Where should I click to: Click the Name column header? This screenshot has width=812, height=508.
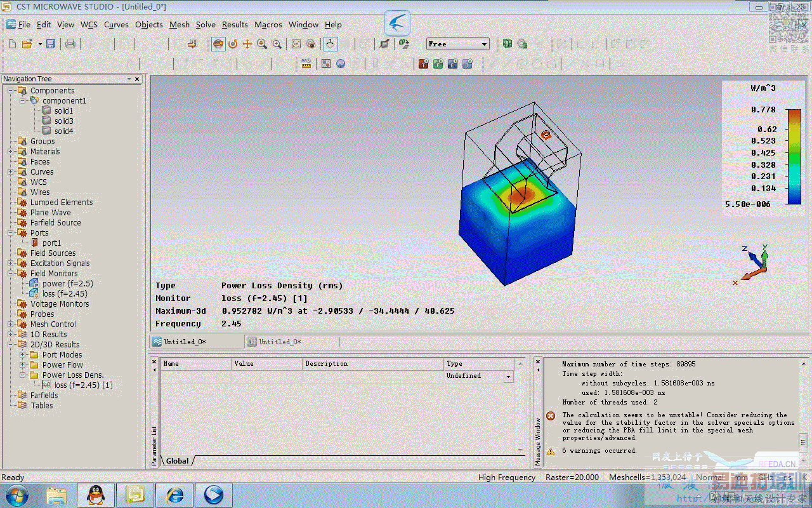(x=195, y=364)
